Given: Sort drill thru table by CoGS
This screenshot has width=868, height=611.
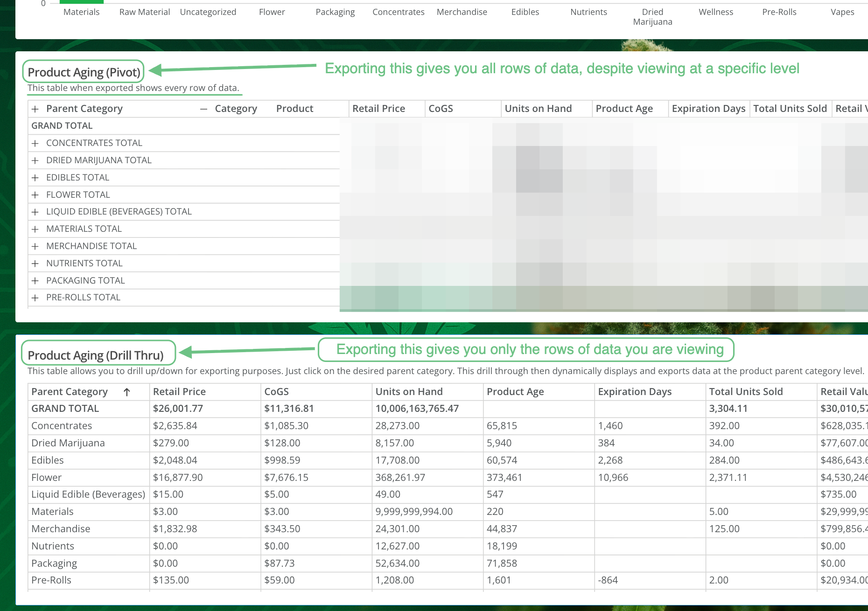Looking at the screenshot, I should (276, 392).
